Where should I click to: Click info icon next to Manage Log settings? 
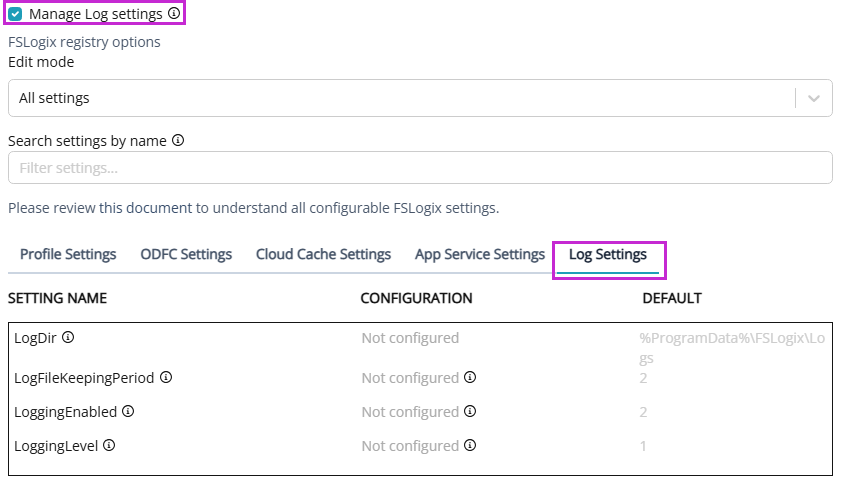[174, 14]
